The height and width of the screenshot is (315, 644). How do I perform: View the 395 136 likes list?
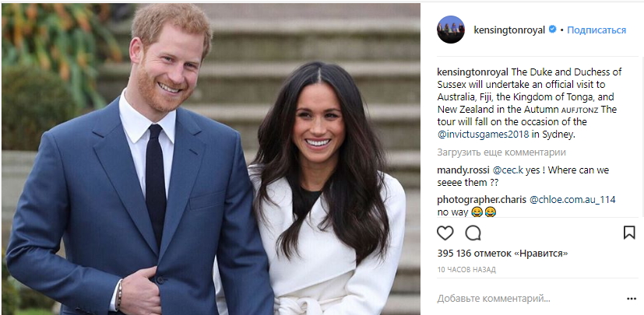point(502,254)
